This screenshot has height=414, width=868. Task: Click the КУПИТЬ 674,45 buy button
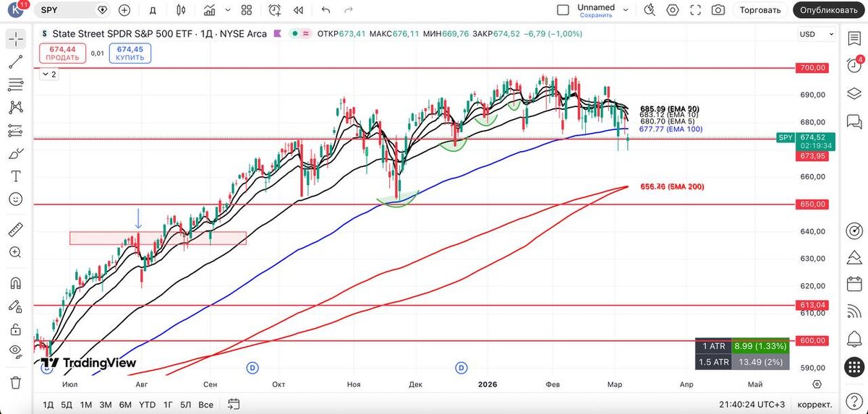[x=129, y=53]
